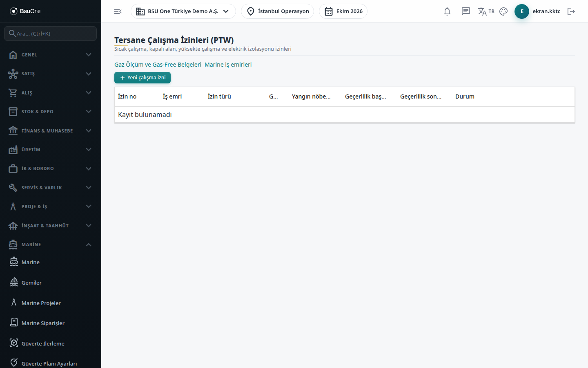Viewport: 588px width, 368px height.
Task: Expand the GENEL menu section
Action: 51,55
